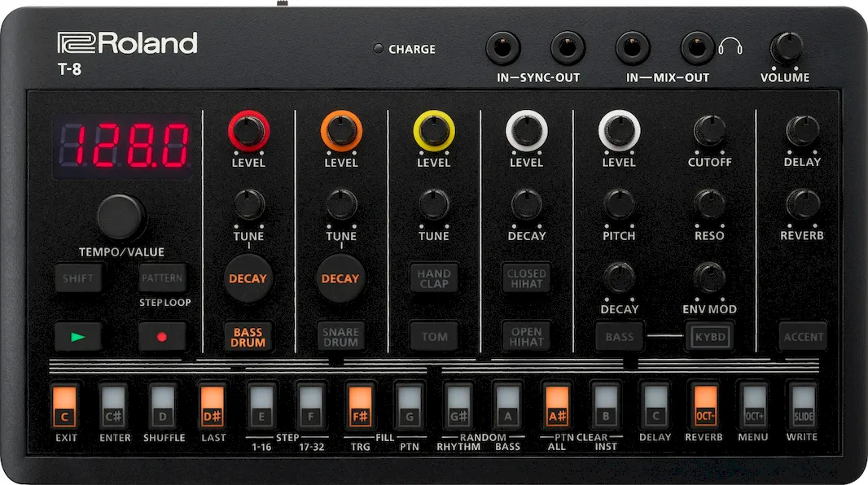Image resolution: width=868 pixels, height=485 pixels.
Task: Click the headphones icon
Action: click(730, 47)
